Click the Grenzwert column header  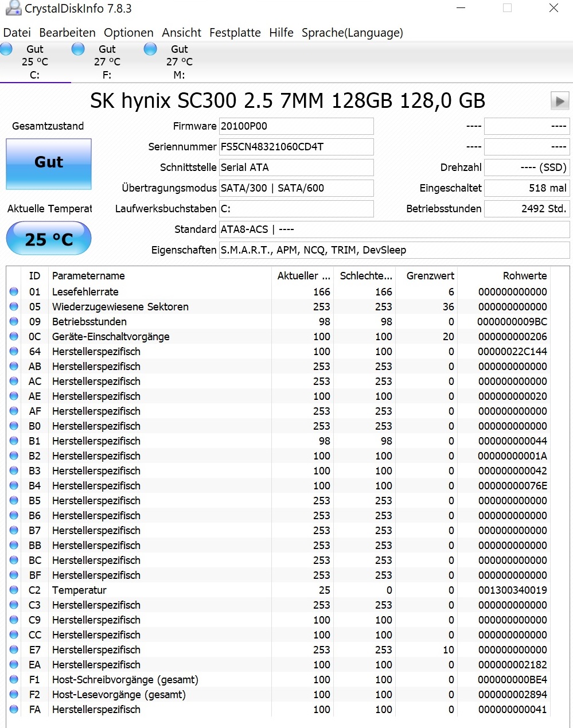(426, 276)
